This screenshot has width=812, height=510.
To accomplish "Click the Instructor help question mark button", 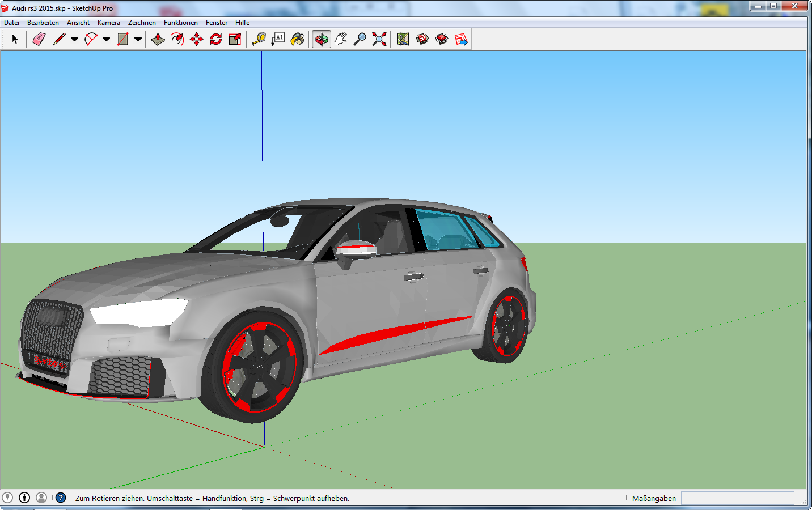I will [61, 498].
